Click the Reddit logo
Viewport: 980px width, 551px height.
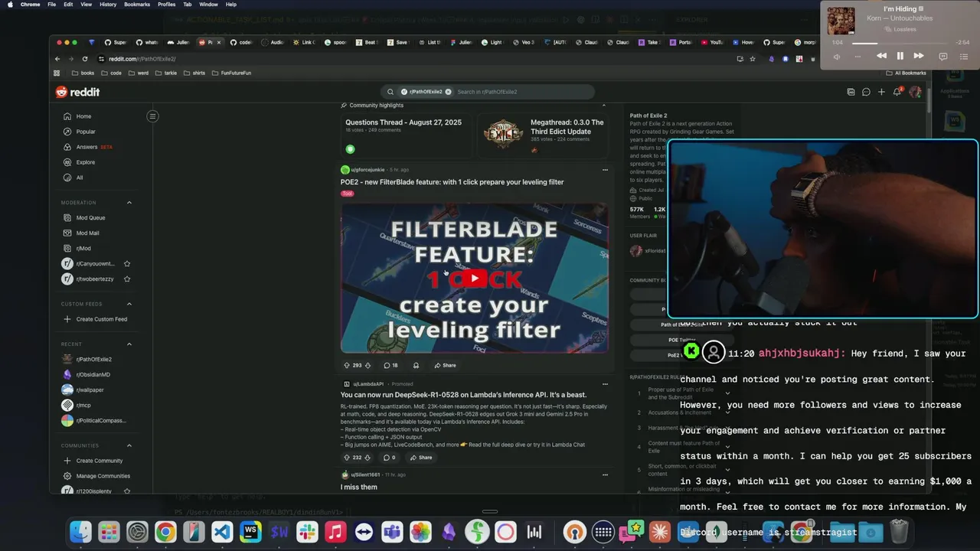[x=77, y=92]
